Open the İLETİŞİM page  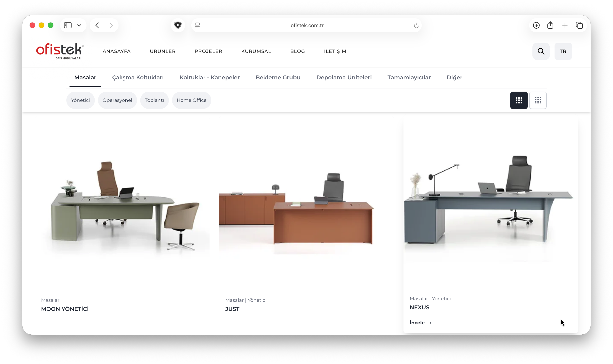coord(335,51)
